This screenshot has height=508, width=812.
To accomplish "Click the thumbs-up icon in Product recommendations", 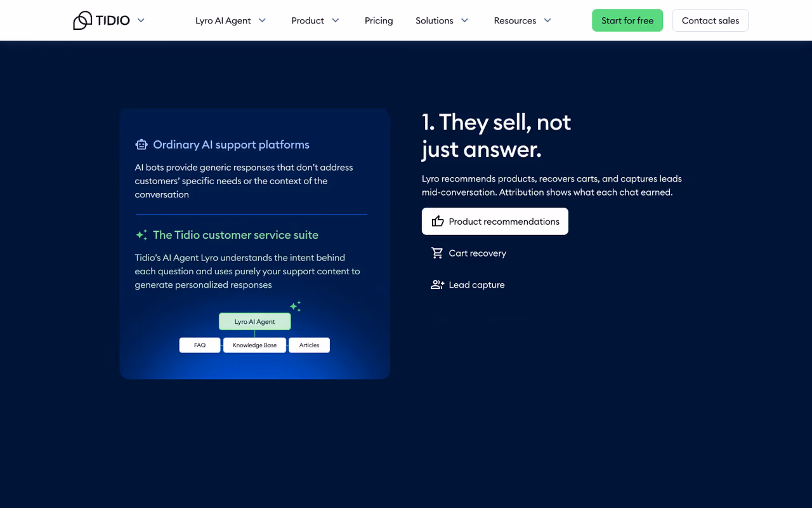I will (438, 221).
